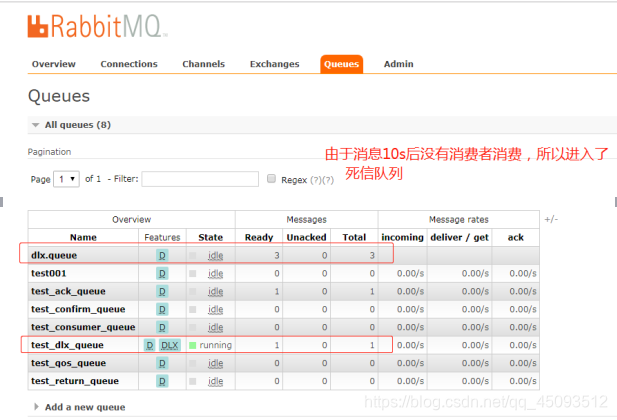Open the test_consumer_queue queue
617x420 pixels.
point(83,327)
